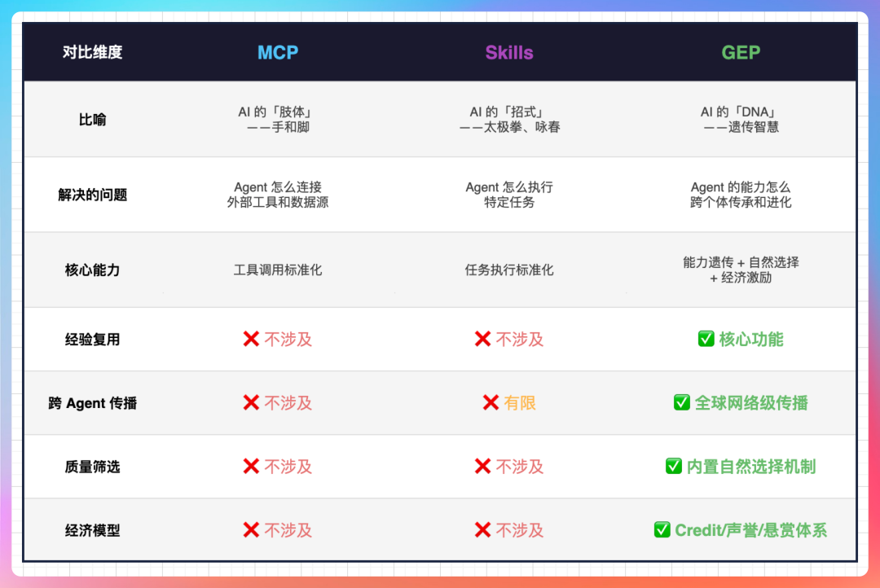Click the check icon before 内置自然选择机制
The width and height of the screenshot is (880, 588).
pyautogui.click(x=674, y=466)
